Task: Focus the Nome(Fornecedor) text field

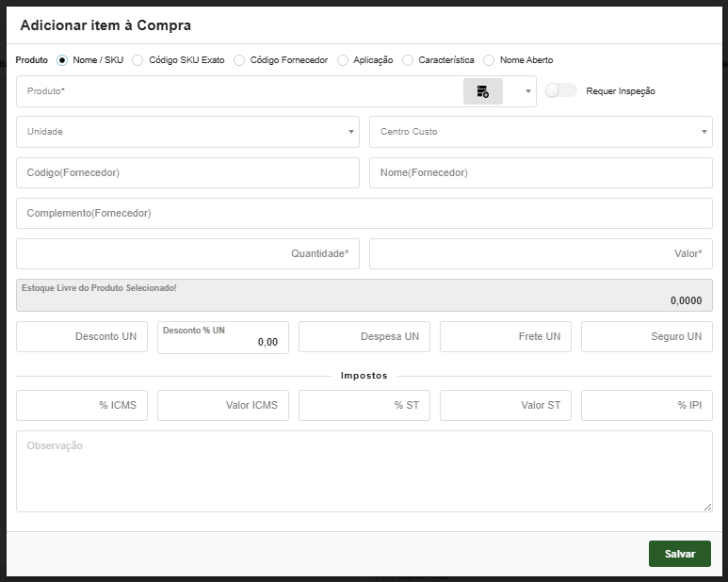Action: coord(541,172)
